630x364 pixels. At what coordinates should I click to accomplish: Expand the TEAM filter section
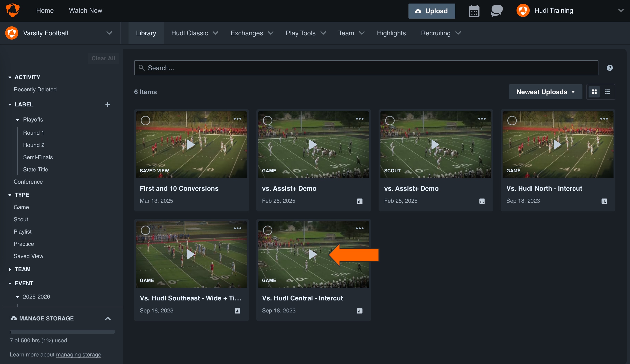10,269
